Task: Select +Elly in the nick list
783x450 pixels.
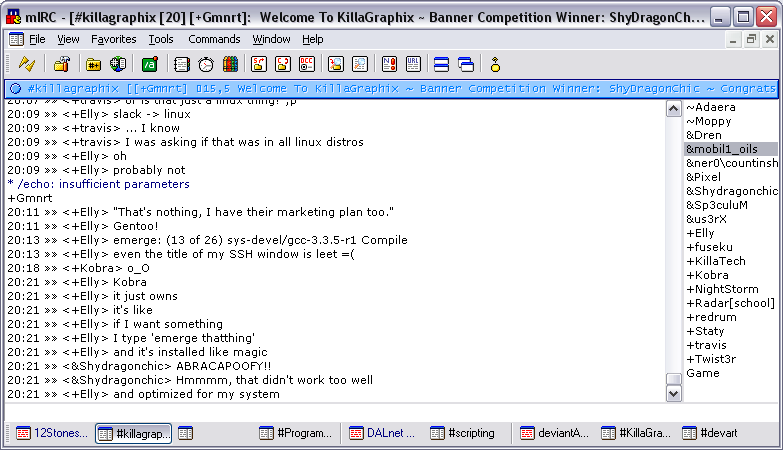Action: pyautogui.click(x=700, y=233)
